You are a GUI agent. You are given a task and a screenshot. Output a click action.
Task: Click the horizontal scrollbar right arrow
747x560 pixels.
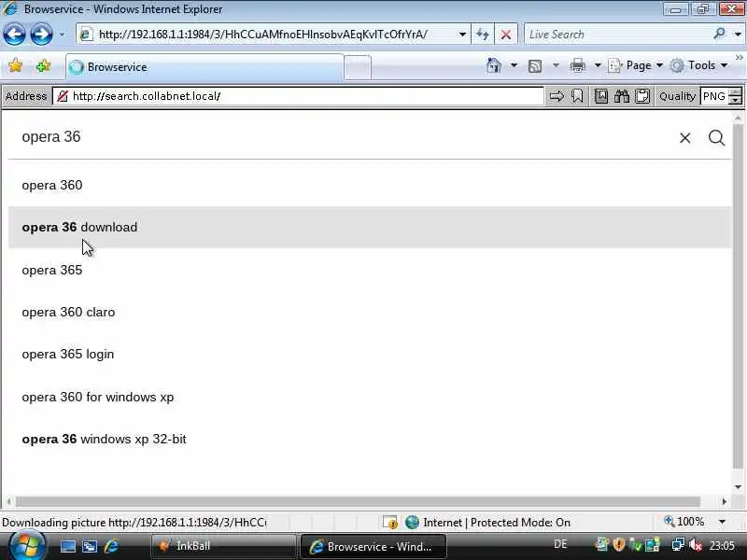point(725,501)
